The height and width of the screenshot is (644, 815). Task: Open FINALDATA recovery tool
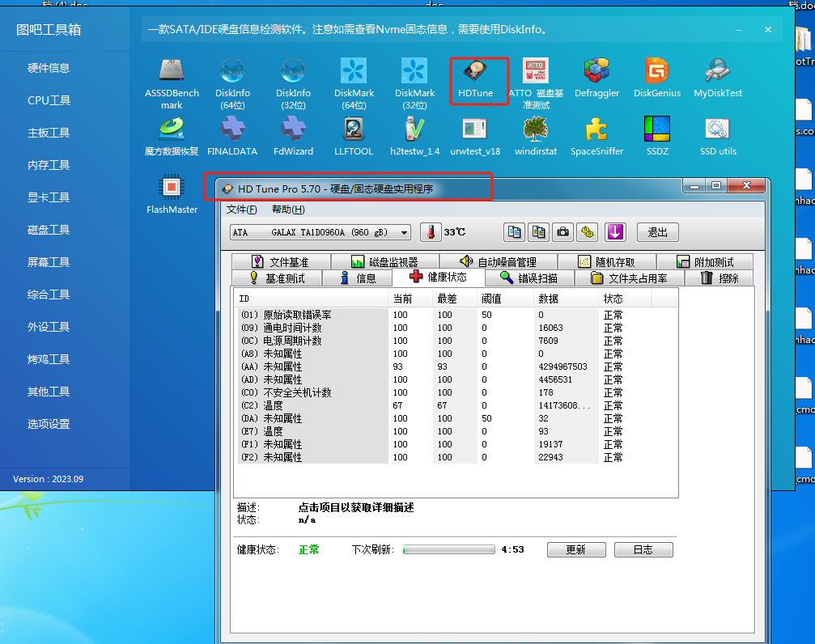coord(232,136)
